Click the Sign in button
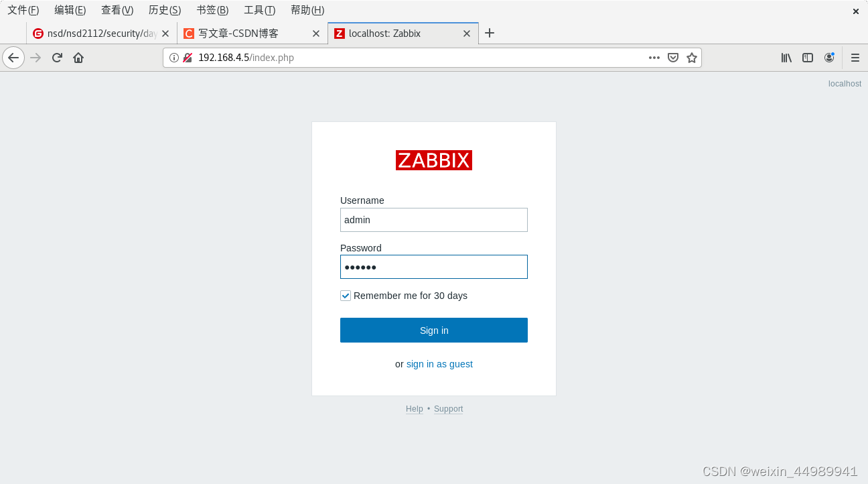Viewport: 868px width, 484px height. (x=434, y=330)
